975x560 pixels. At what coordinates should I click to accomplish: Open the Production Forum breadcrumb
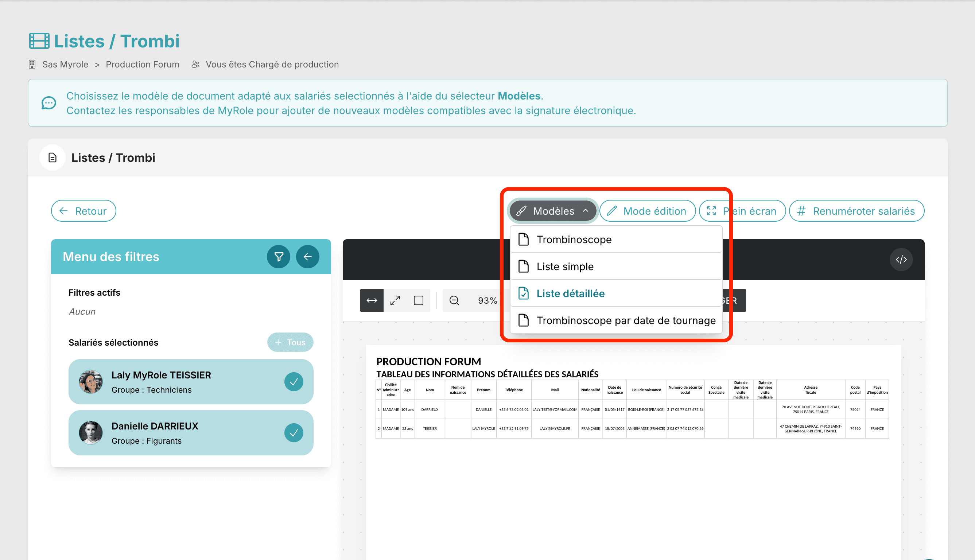(142, 64)
